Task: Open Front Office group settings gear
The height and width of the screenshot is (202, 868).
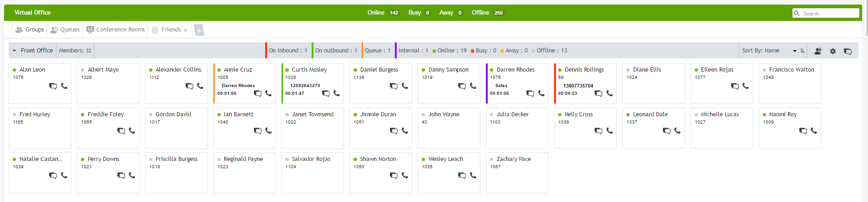Action: [x=833, y=51]
